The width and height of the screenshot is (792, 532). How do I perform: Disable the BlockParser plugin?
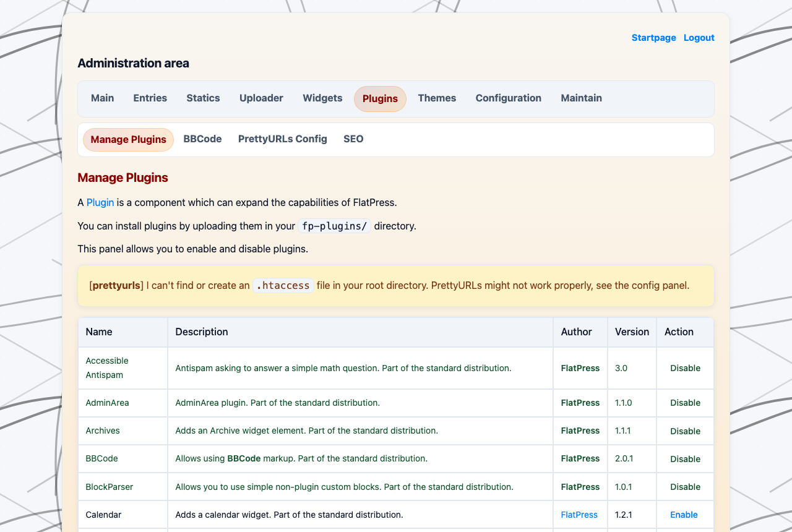(686, 487)
